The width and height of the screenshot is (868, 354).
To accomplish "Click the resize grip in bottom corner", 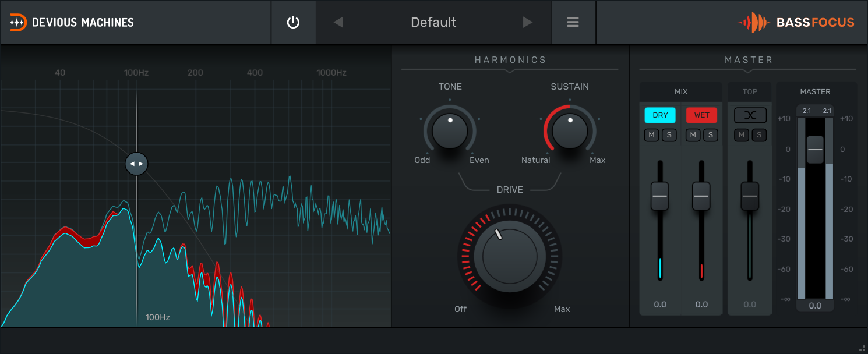I will (862, 348).
